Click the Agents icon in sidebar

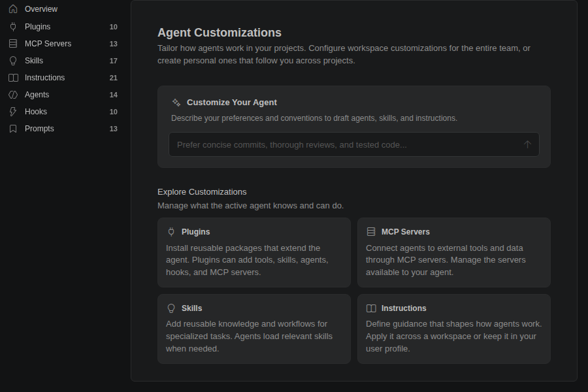pos(13,95)
